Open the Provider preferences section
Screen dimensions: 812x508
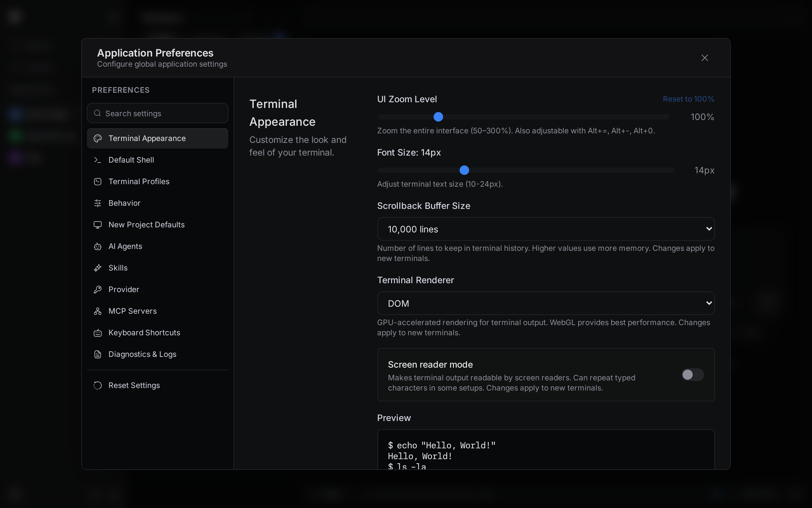(x=157, y=290)
